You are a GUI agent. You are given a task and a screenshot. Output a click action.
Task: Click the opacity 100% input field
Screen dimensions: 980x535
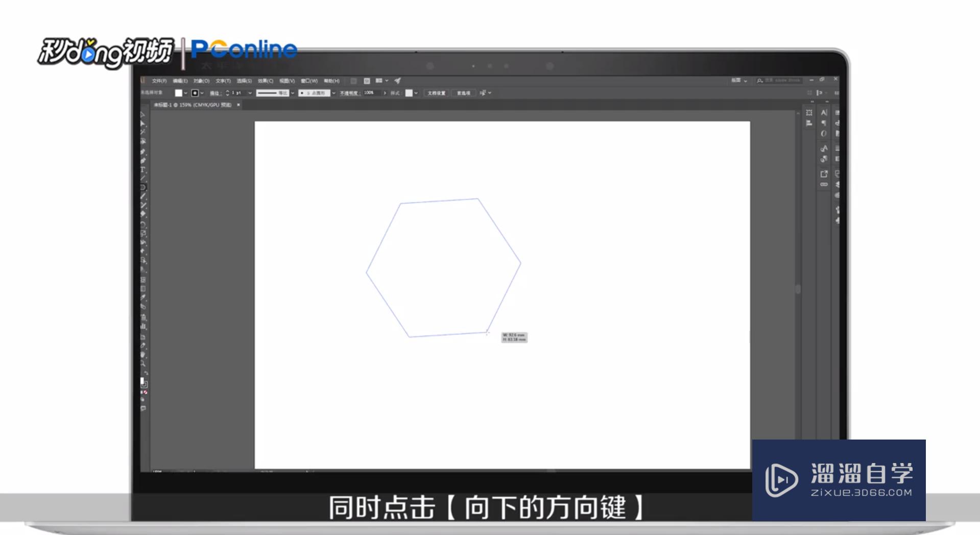coord(372,93)
